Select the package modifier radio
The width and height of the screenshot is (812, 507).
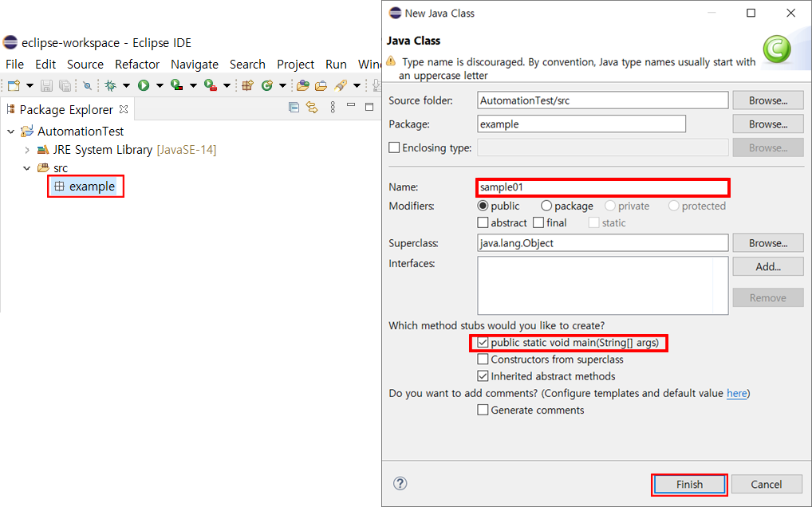546,206
